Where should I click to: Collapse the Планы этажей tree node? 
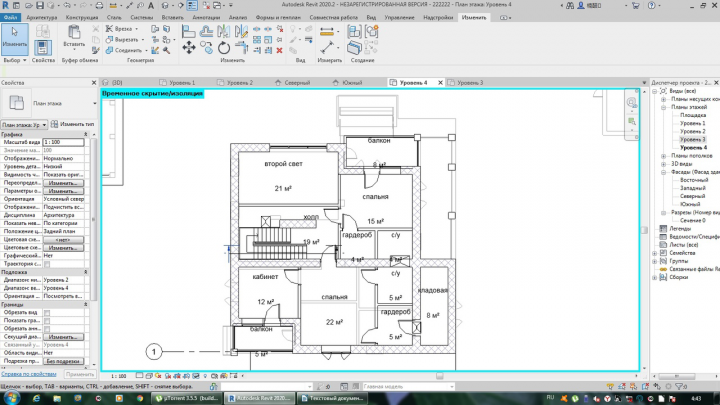[664, 107]
